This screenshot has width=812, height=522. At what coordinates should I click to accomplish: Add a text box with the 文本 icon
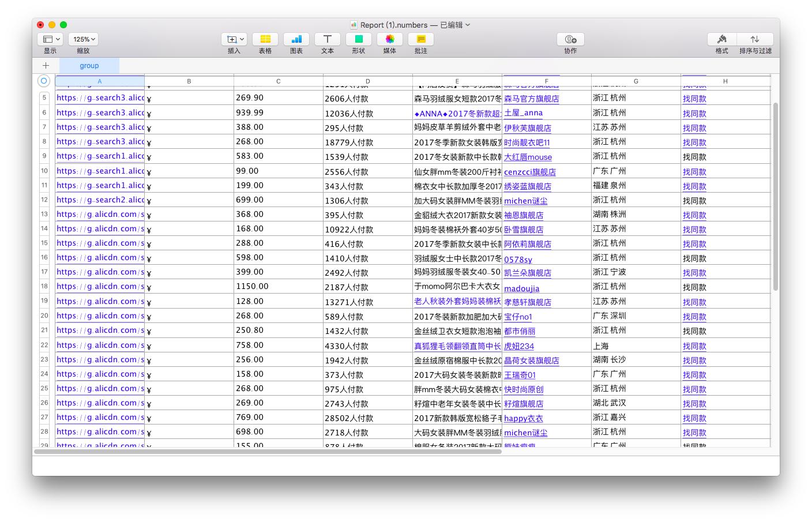tap(327, 39)
